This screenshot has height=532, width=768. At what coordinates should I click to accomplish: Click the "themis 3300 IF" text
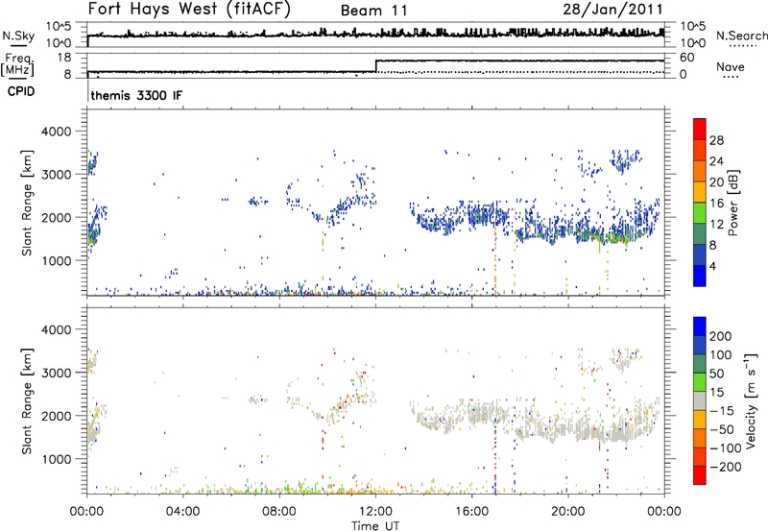[x=136, y=95]
